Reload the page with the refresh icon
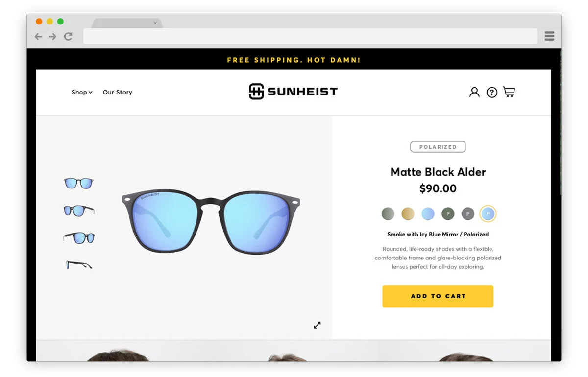The width and height of the screenshot is (588, 377). click(x=68, y=36)
